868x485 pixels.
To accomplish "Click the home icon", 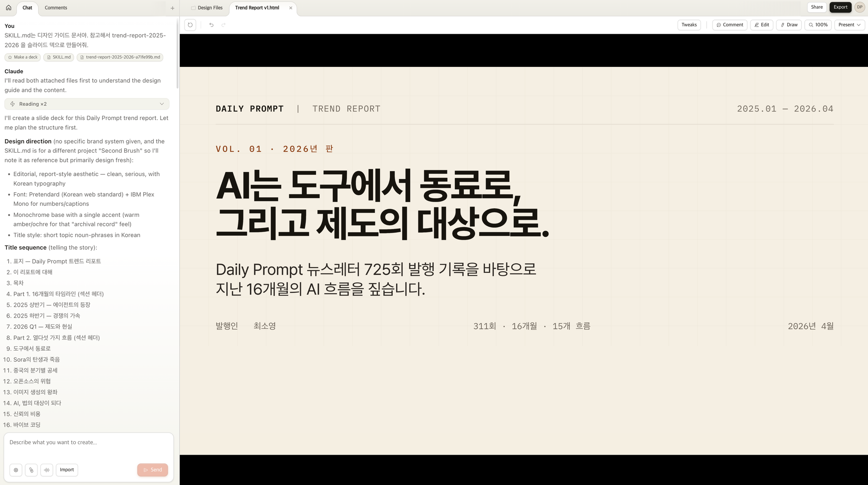I will 8,8.
